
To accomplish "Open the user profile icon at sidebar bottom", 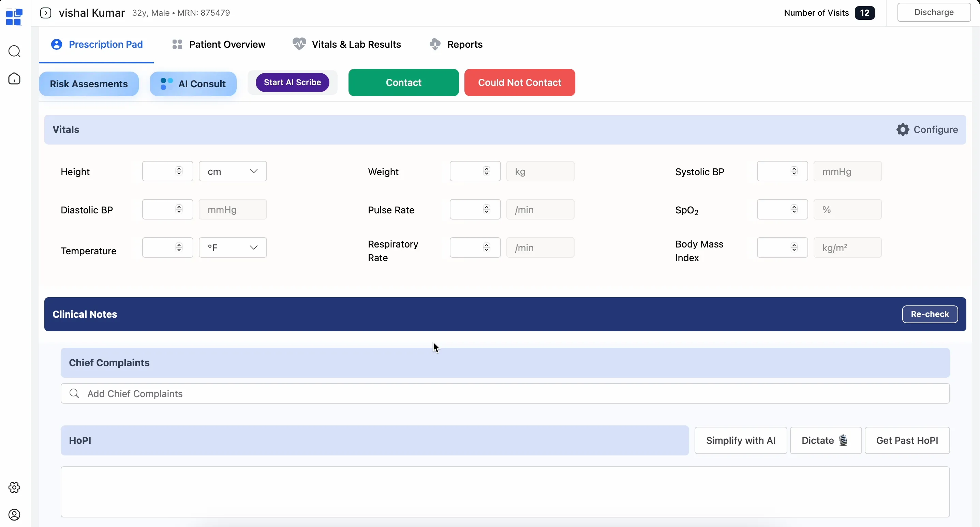I will 14,515.
